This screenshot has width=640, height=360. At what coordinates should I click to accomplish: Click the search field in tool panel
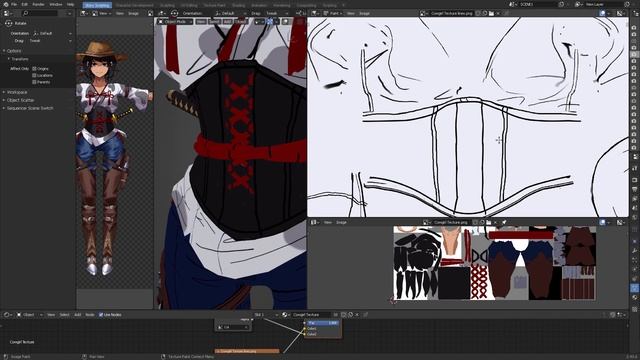tap(40, 13)
